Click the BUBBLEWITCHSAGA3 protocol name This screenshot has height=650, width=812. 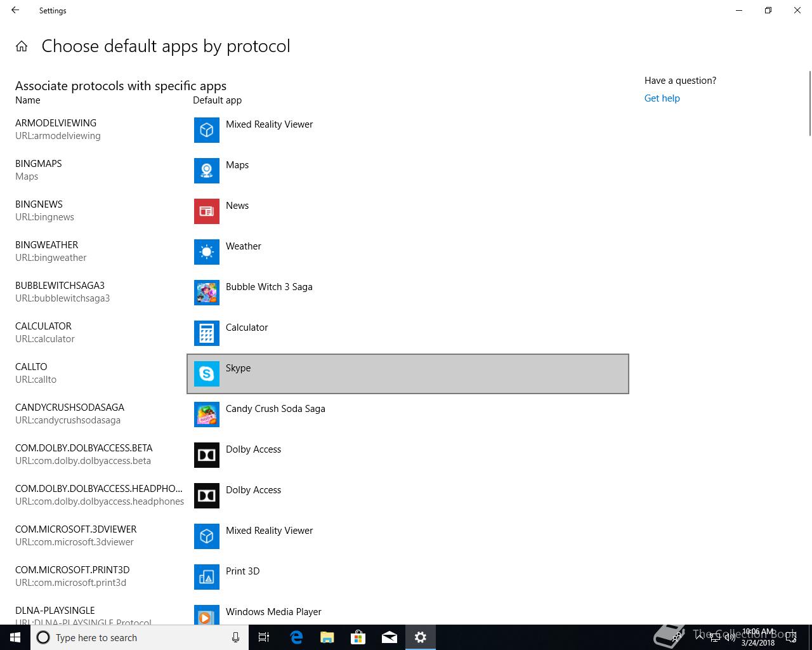tap(60, 286)
